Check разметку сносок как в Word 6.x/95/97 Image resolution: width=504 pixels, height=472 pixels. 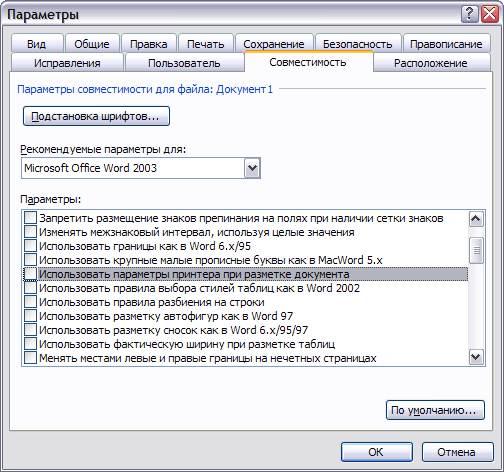(30, 330)
